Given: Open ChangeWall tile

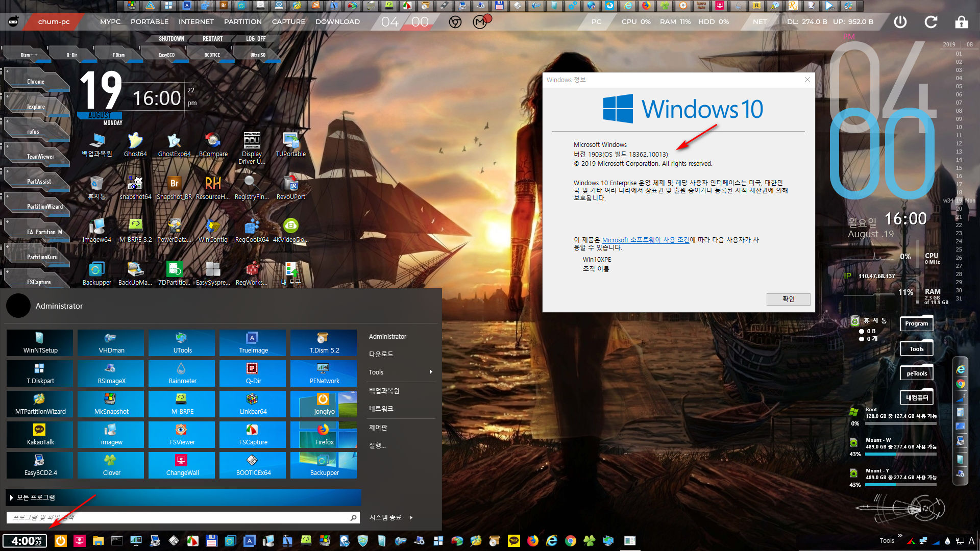Looking at the screenshot, I should coord(182,465).
